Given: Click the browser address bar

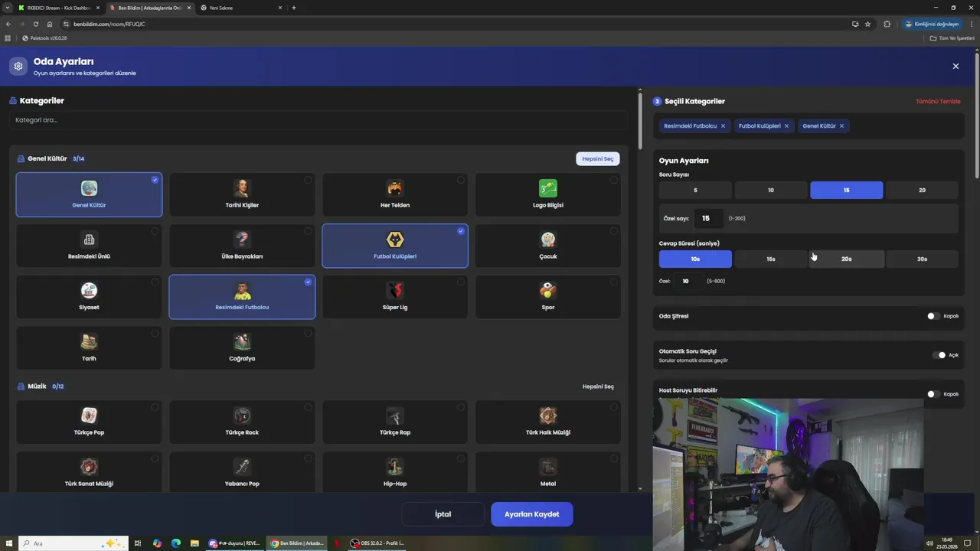Looking at the screenshot, I should pyautogui.click(x=452, y=24).
